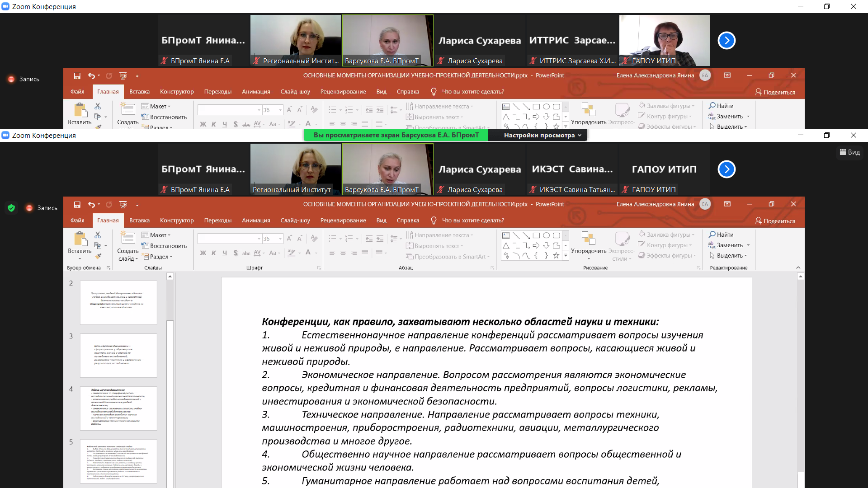Click the numbered list icon in the lower ribbon

pos(349,238)
